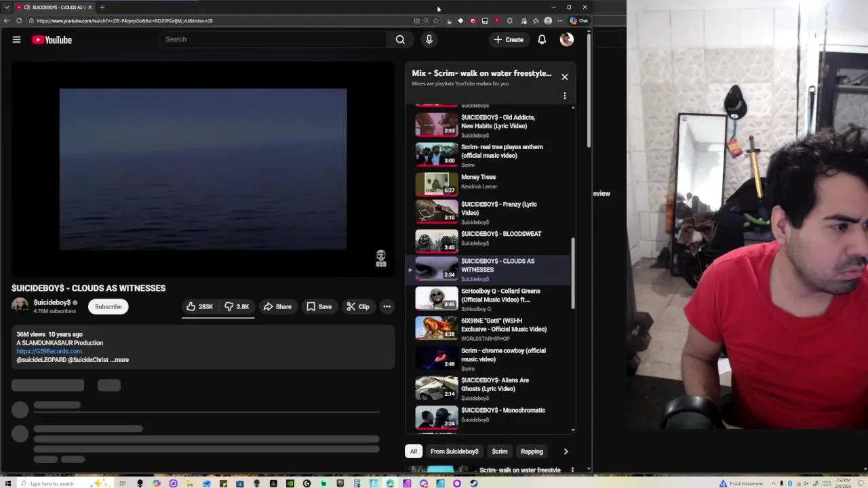Open the Clip tool
This screenshot has width=868, height=488.
(357, 306)
